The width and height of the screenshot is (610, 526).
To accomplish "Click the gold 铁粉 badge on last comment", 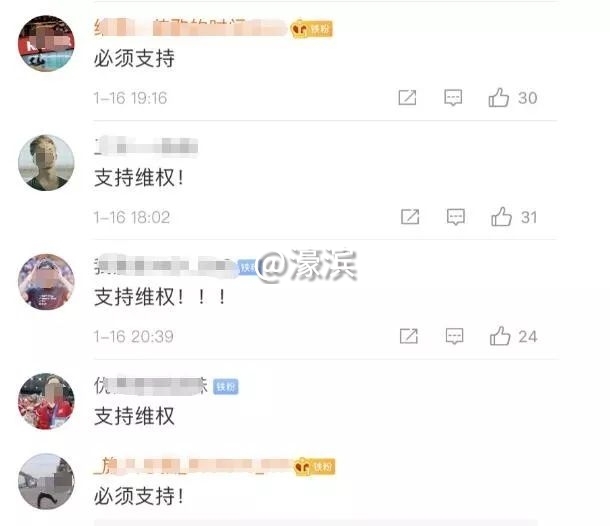I will 314,466.
